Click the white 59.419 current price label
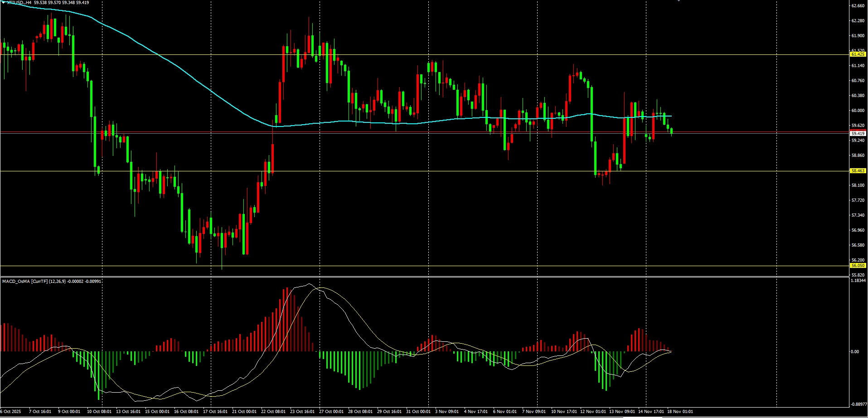The height and width of the screenshot is (418, 868). (x=858, y=134)
